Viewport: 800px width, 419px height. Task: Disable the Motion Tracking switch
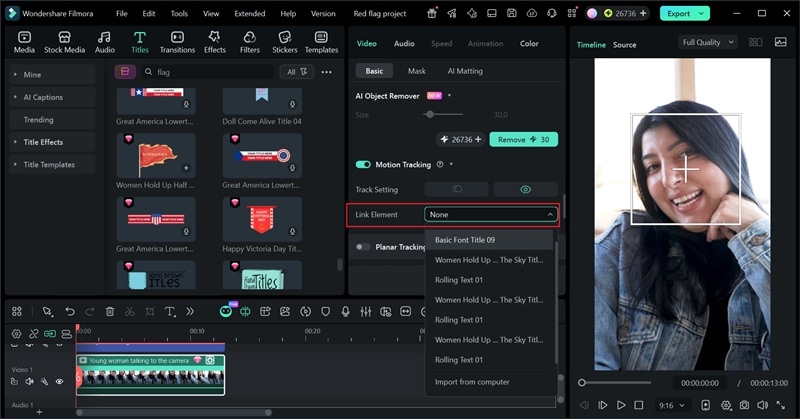coord(363,164)
